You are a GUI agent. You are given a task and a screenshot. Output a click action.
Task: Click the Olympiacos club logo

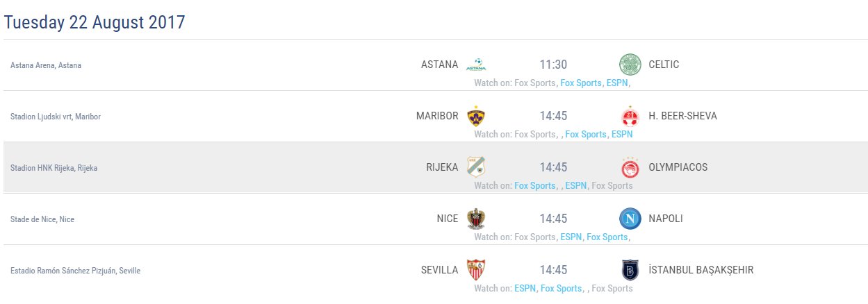(630, 167)
